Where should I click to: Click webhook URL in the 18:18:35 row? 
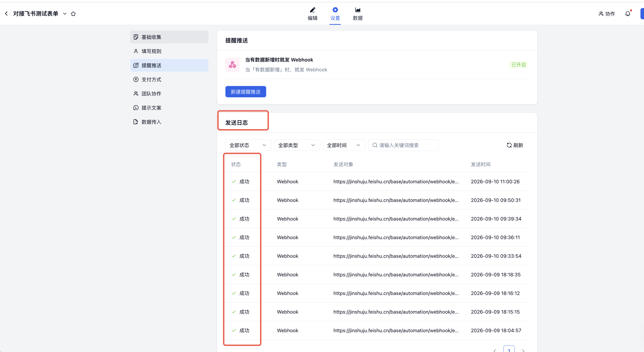pos(396,275)
